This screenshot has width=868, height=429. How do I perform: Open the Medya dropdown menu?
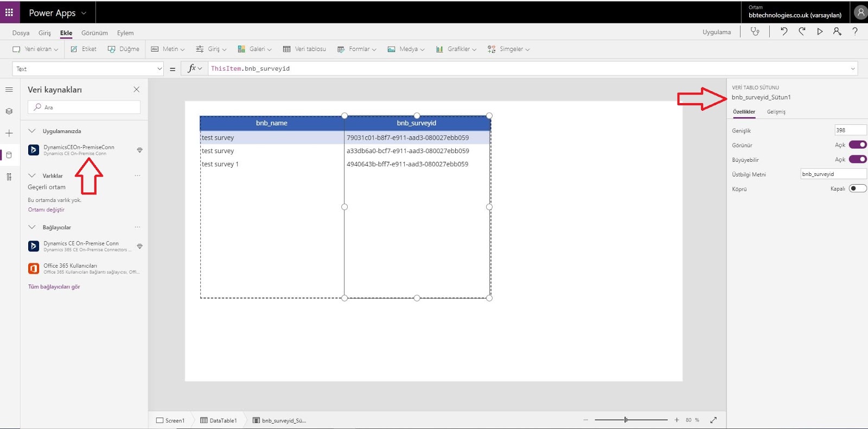point(406,49)
